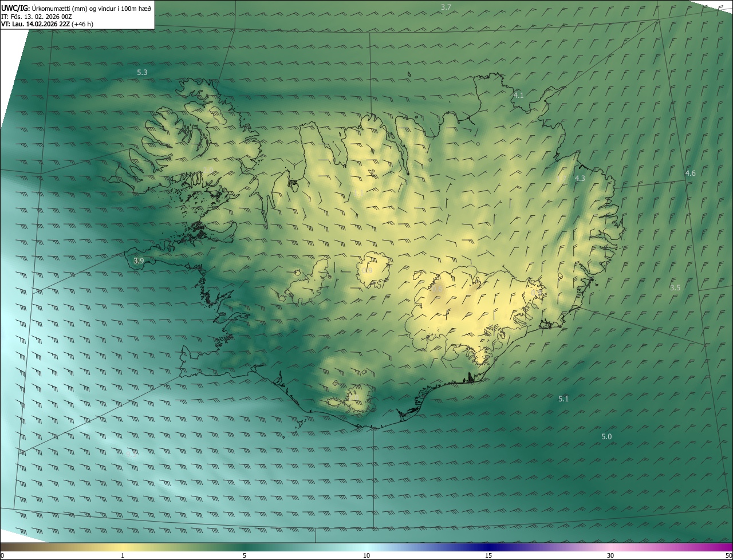Image resolution: width=733 pixels, height=560 pixels.
Task: Click the 0 tick on the color scale
Action: pyautogui.click(x=2, y=555)
